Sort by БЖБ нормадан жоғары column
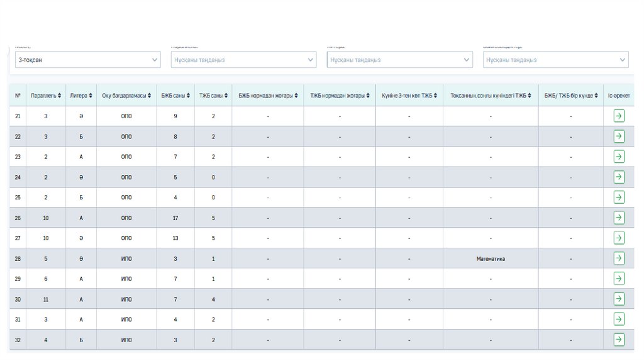Image resolution: width=644 pixels, height=361 pixels. point(267,96)
